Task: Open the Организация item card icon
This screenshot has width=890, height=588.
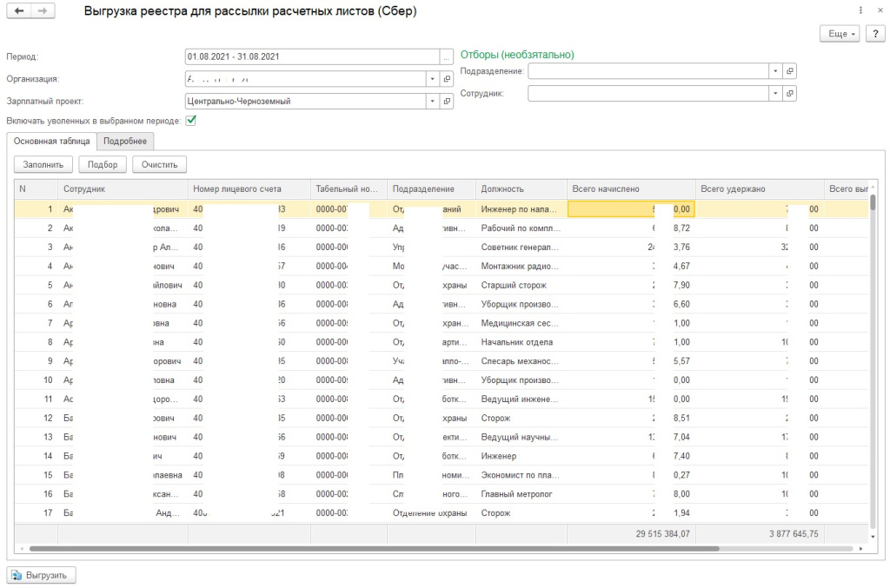Action: 448,78
